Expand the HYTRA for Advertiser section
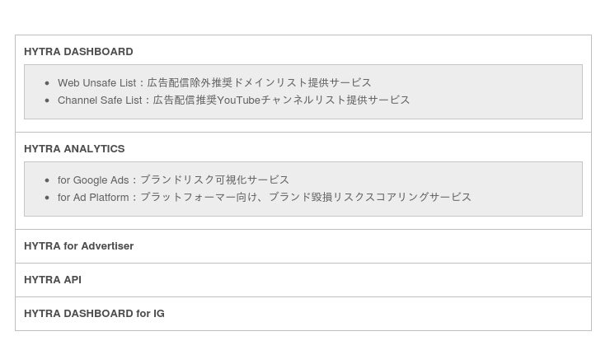Viewport: 610px width, 364px height. click(x=78, y=245)
